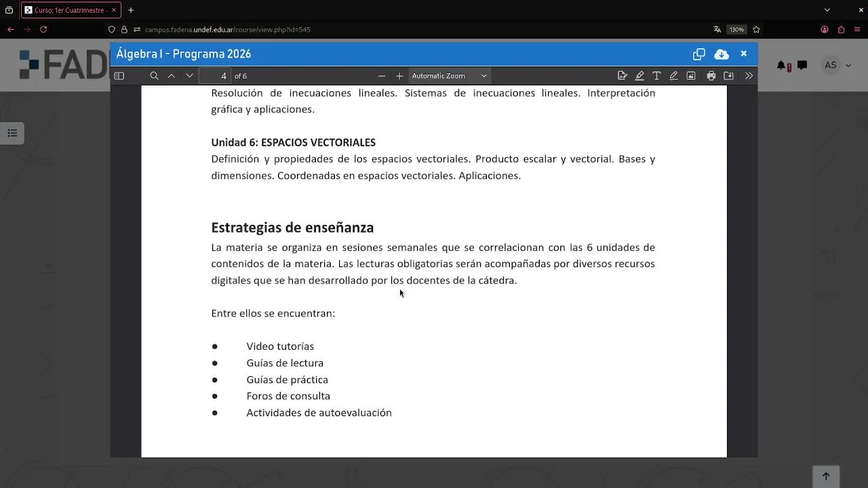Close the Curso: 1er Cuatrimestre tab
This screenshot has height=488, width=868.
point(114,10)
